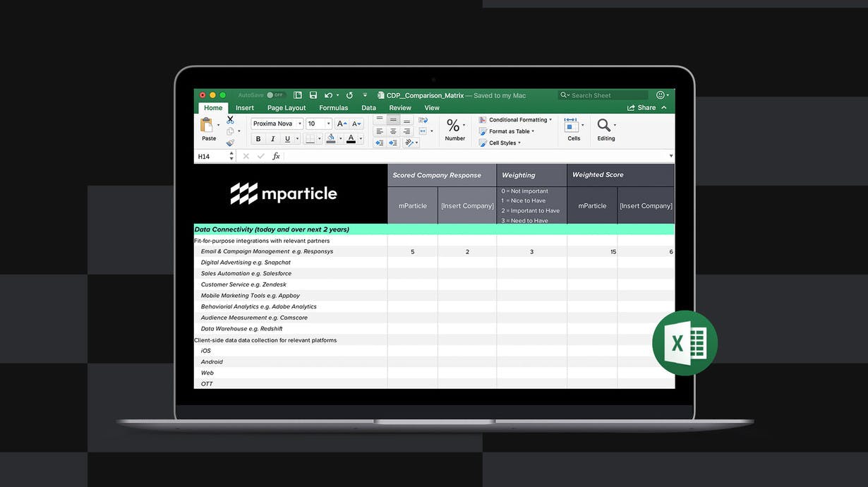This screenshot has width=868, height=487.
Task: Toggle the AutoSave switch
Action: [x=275, y=95]
